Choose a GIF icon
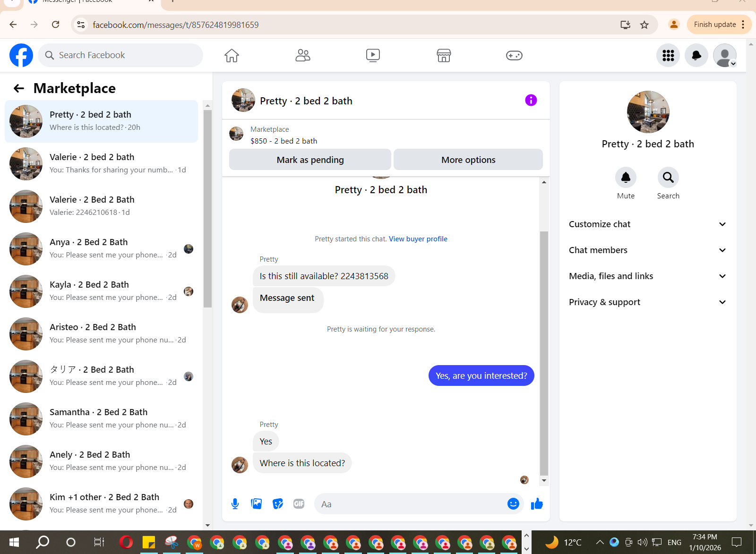756x554 pixels. pos(299,504)
